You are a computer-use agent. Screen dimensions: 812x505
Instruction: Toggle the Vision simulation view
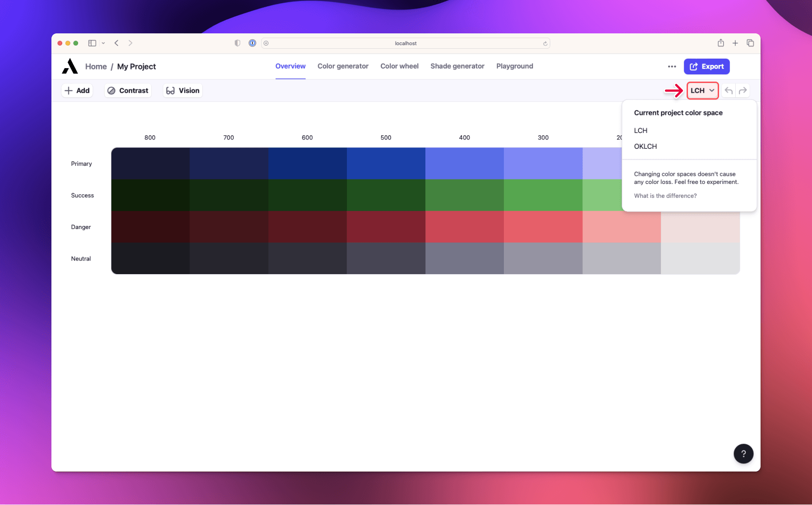(182, 90)
